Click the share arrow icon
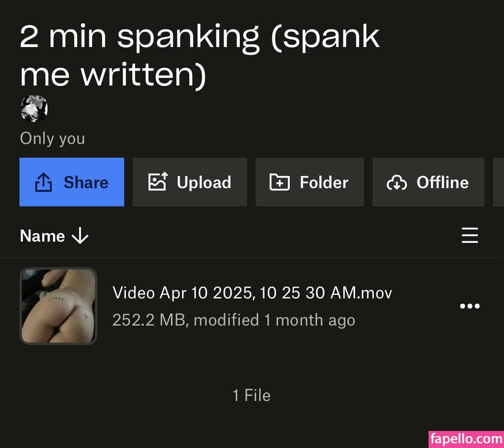This screenshot has width=504, height=448. pos(43,182)
